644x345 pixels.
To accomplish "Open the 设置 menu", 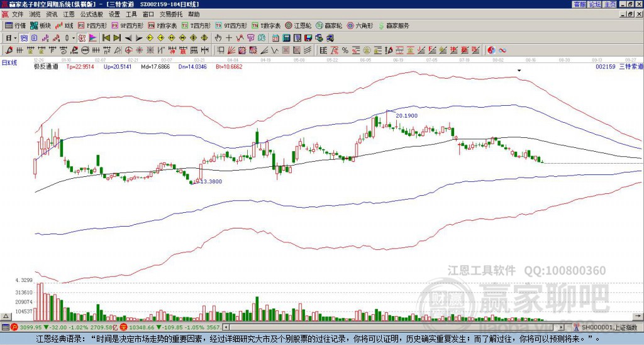I will (x=114, y=14).
